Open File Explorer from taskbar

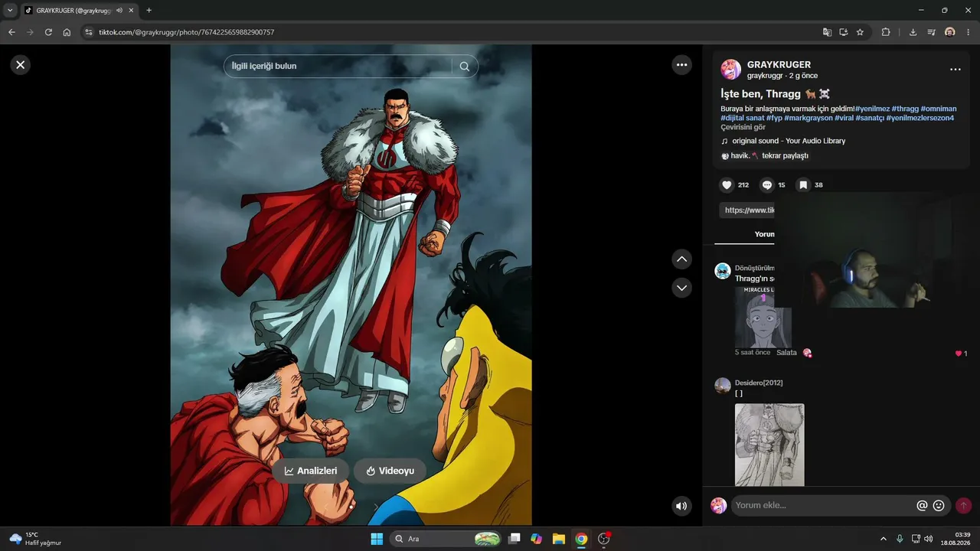tap(559, 539)
